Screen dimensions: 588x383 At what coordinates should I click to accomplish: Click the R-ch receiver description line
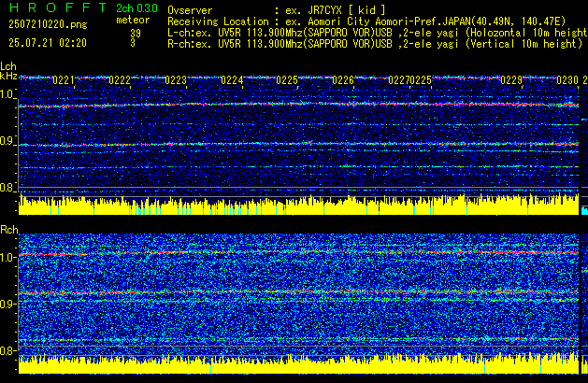[x=375, y=44]
